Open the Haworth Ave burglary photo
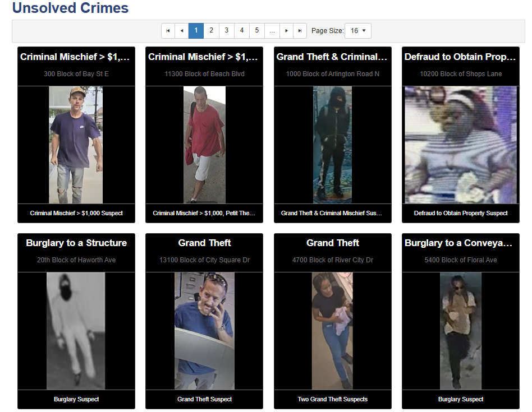 pos(76,331)
